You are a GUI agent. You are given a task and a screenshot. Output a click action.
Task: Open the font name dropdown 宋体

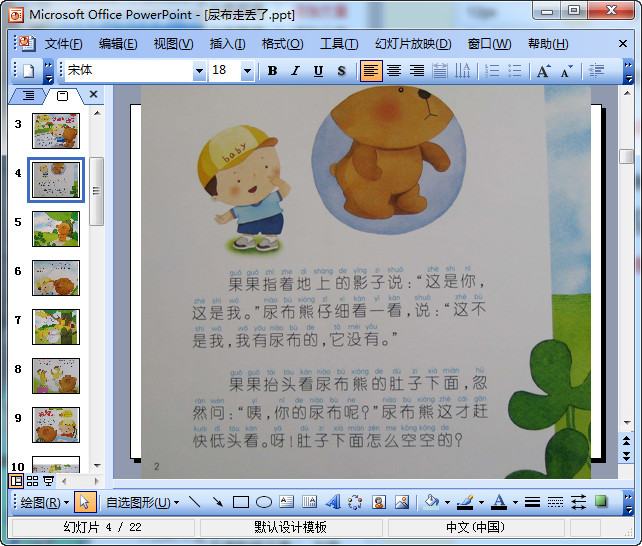pyautogui.click(x=199, y=71)
